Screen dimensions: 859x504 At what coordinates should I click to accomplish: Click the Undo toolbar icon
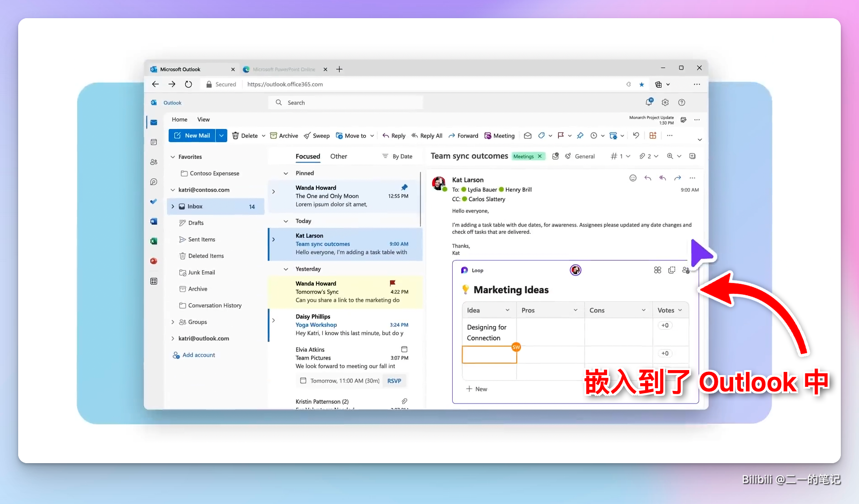(x=636, y=135)
